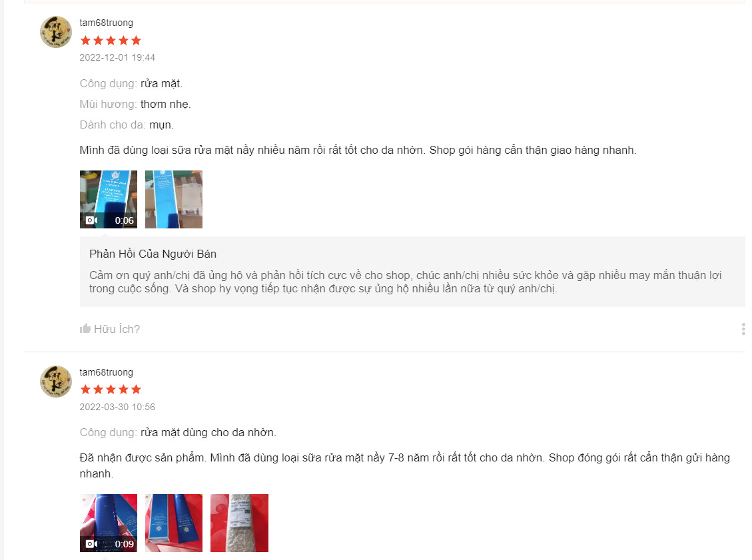Click the 2022-12-01 19:44 timestamp

click(x=117, y=57)
